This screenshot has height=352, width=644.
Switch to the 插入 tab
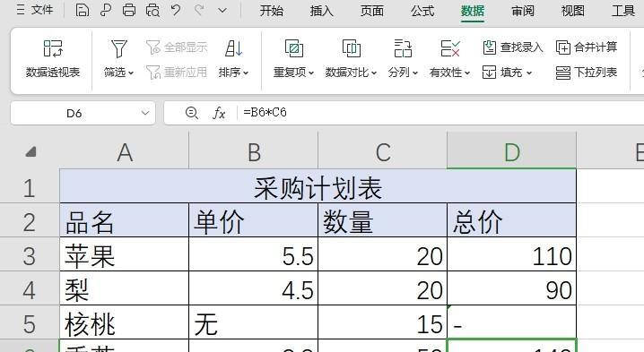pos(322,11)
